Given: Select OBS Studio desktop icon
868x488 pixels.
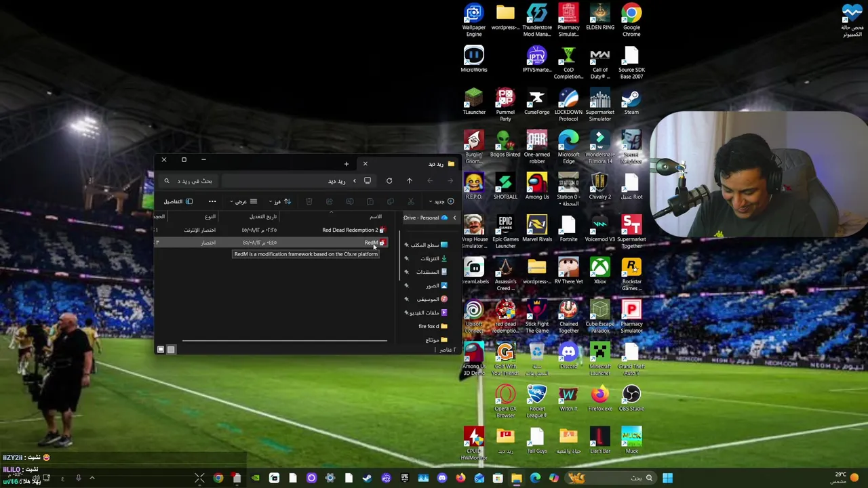Looking at the screenshot, I should (x=631, y=399).
